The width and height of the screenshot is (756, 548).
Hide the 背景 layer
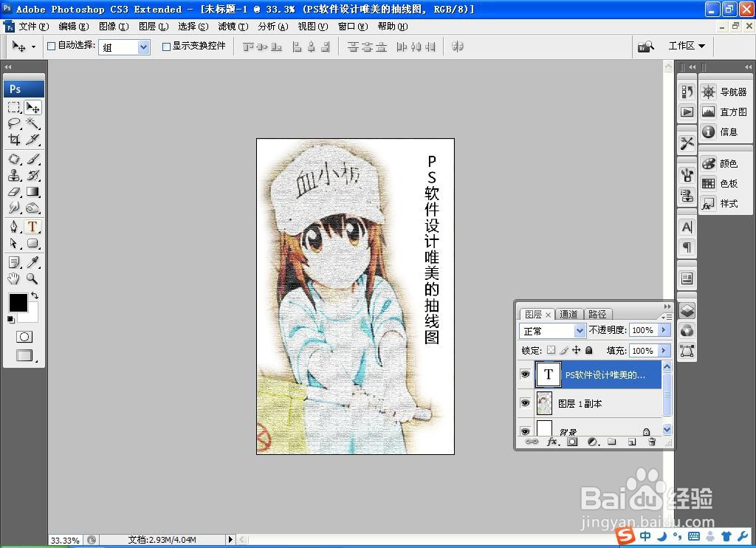[x=526, y=431]
